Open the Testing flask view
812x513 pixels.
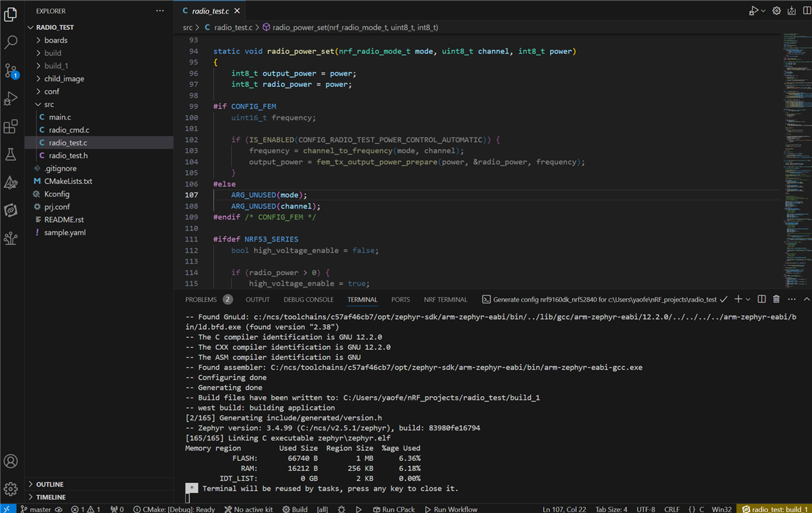11,155
